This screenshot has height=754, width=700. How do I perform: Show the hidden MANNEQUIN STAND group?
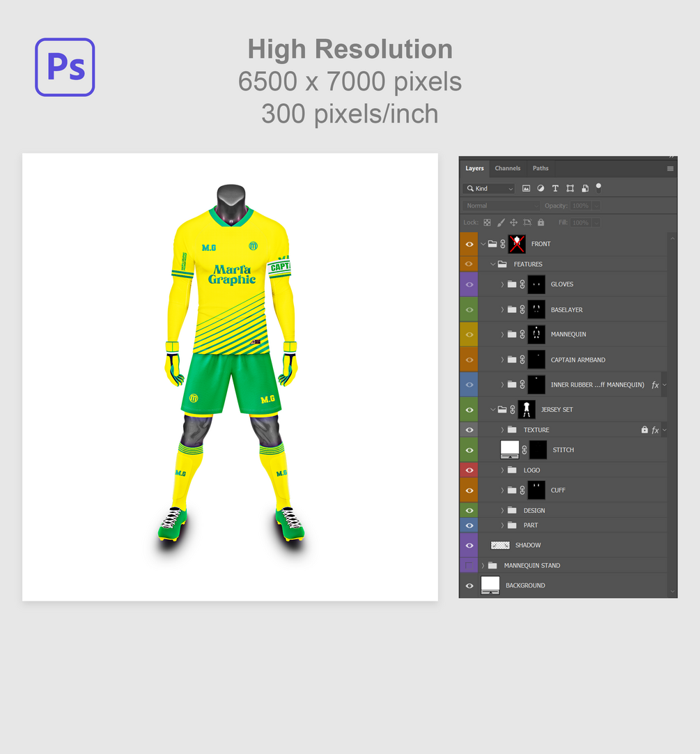tap(469, 566)
